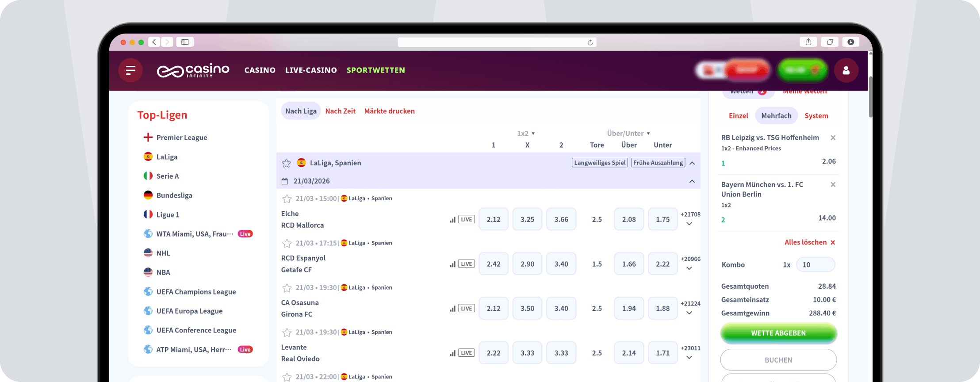Open the user profile icon

[x=846, y=70]
